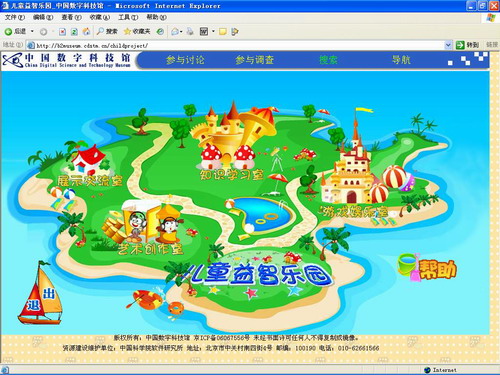Image resolution: width=500 pixels, height=375 pixels.
Task: Open the 搜索 search toolbar button
Action: pyautogui.click(x=107, y=32)
